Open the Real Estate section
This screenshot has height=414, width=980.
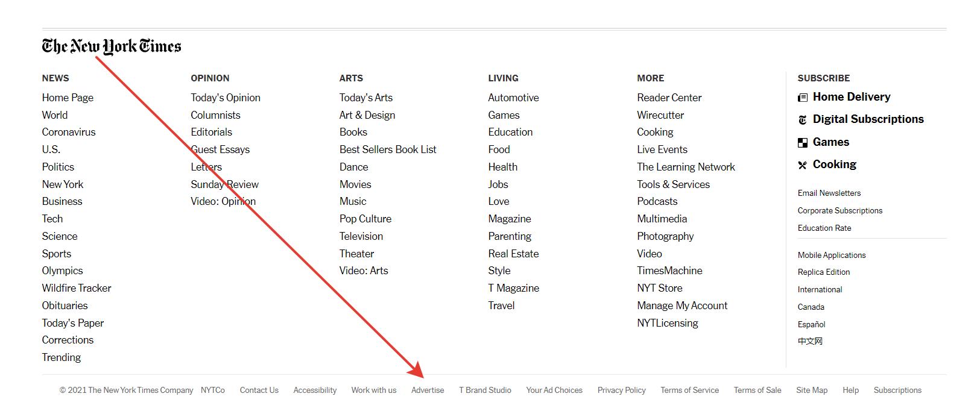[514, 254]
